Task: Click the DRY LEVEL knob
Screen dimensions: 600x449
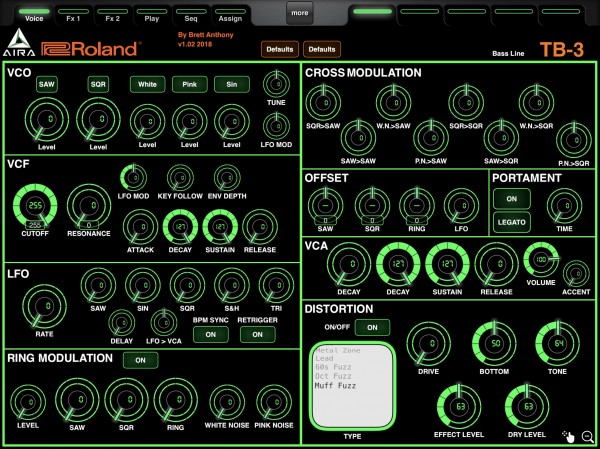Action: [x=527, y=407]
